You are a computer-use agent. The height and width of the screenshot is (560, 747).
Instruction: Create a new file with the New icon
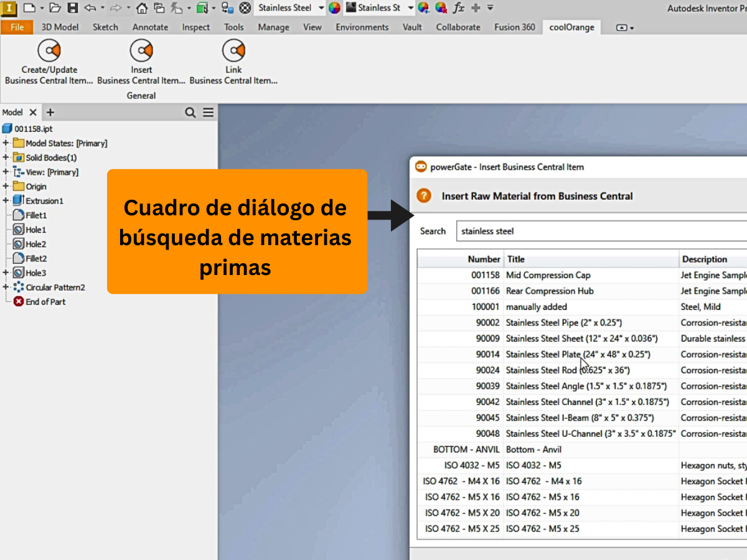(29, 8)
